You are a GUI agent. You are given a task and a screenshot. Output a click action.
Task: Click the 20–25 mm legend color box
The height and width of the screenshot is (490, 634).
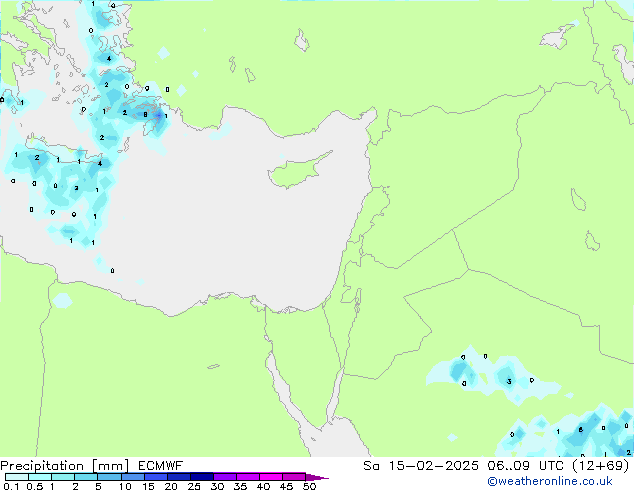pyautogui.click(x=178, y=477)
